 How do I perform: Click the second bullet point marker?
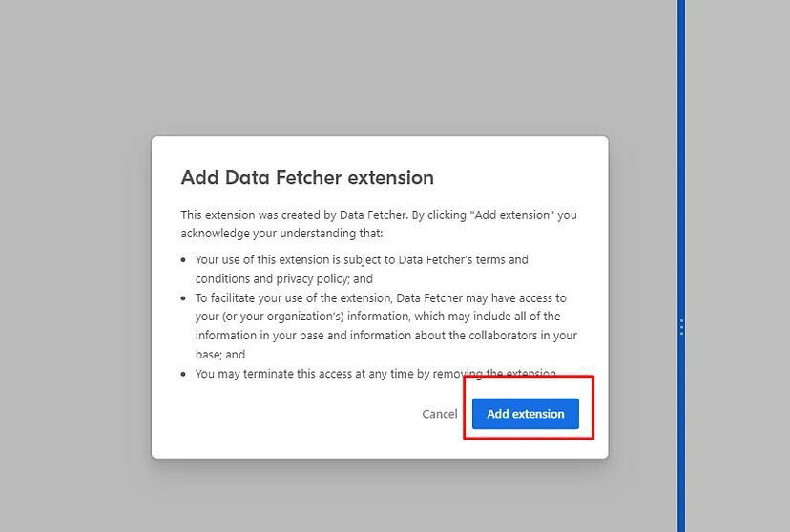point(184,298)
